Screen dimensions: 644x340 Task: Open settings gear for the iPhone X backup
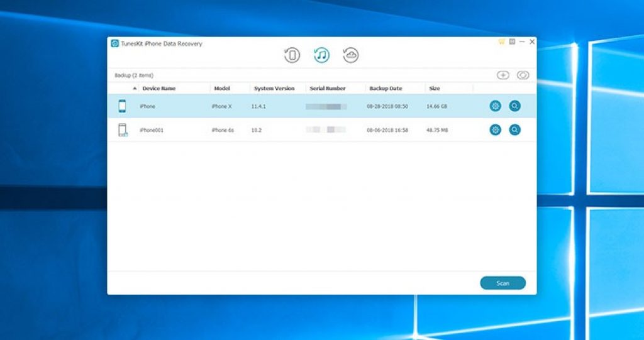point(496,106)
